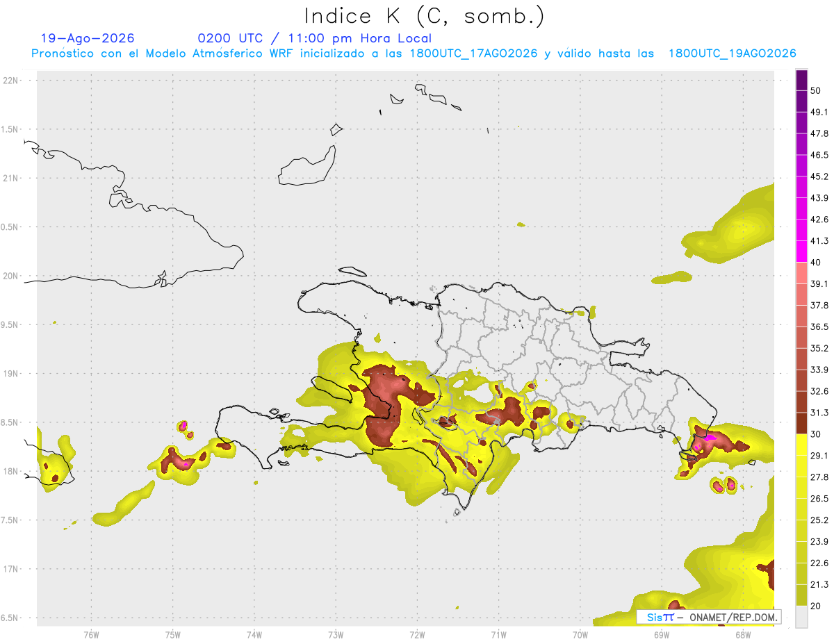Click the "21N" latitude axis label
Screen dimensions: 834x644
pos(10,178)
